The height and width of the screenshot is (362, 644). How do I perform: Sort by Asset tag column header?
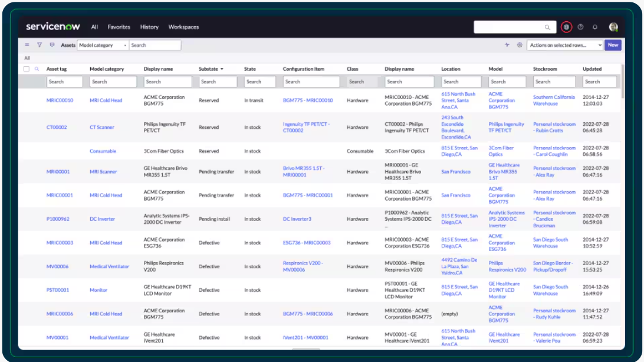56,69
